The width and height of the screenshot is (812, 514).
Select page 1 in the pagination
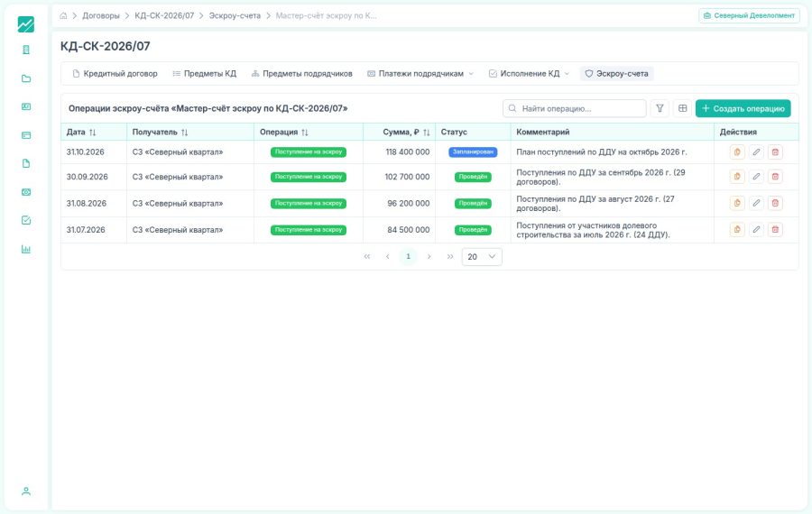[408, 257]
